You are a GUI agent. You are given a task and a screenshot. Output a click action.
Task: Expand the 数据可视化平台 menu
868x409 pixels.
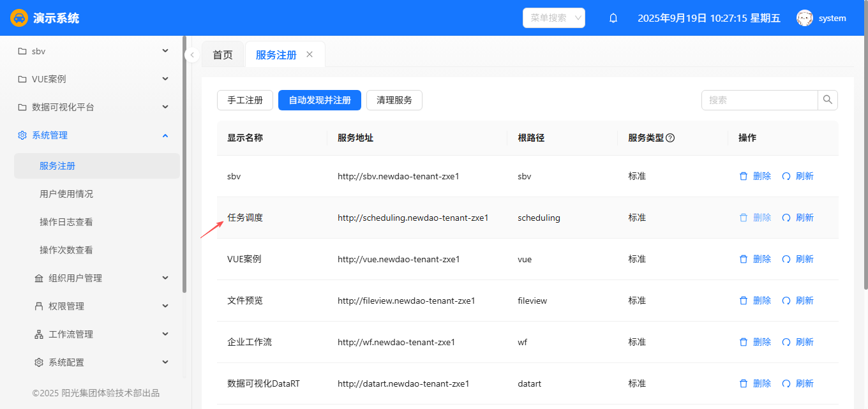(x=94, y=107)
